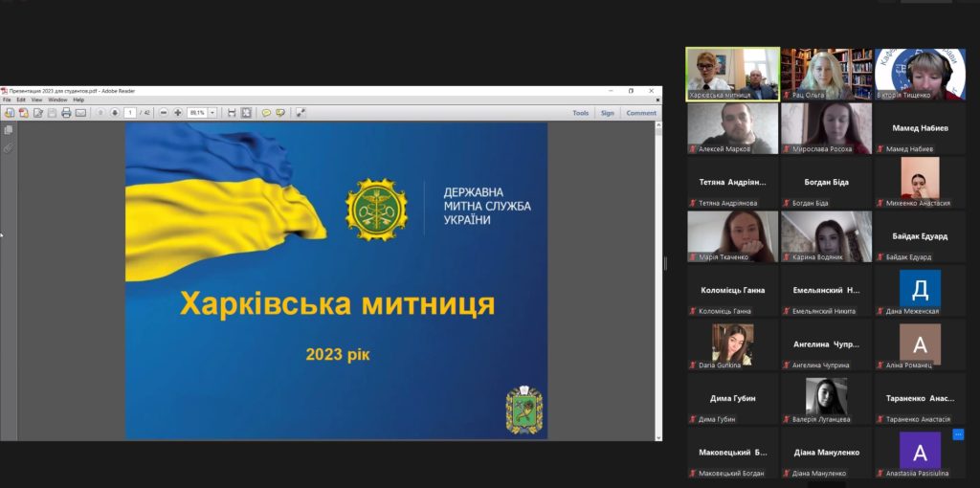Open the zoom level dropdown arrow

coord(212,113)
